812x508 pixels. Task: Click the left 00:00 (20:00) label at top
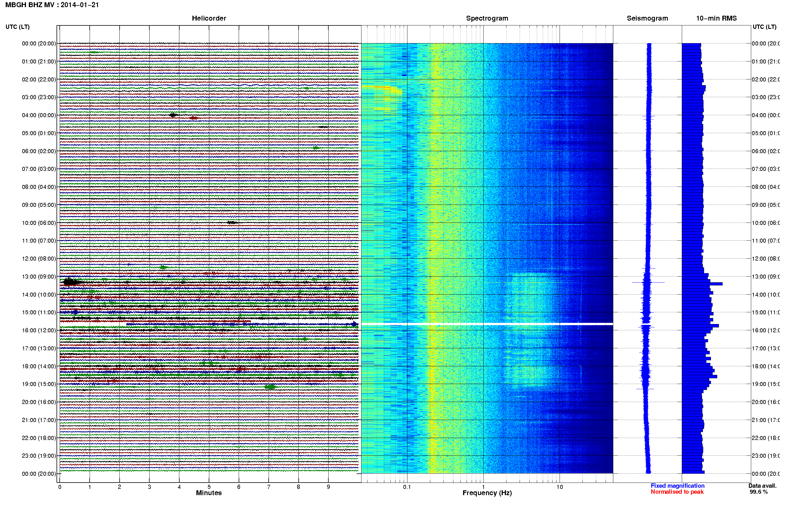click(39, 43)
